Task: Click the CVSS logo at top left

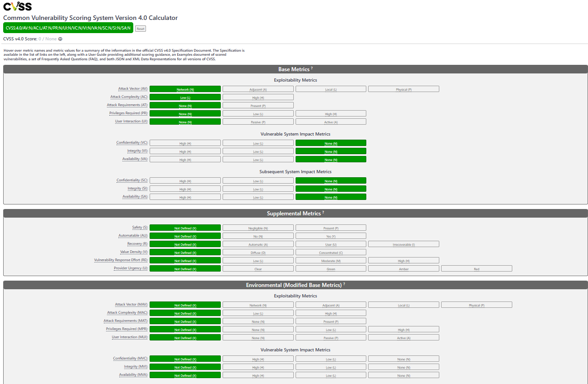Action: pos(16,6)
